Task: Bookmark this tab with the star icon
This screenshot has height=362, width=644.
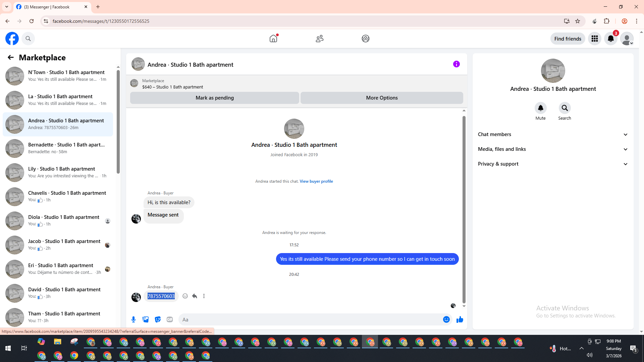Action: [x=578, y=21]
